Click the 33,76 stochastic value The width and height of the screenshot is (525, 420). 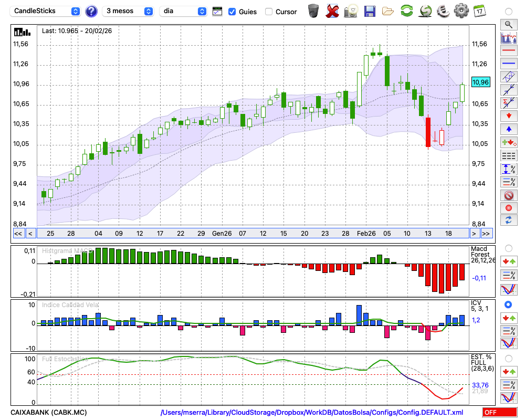tap(480, 385)
